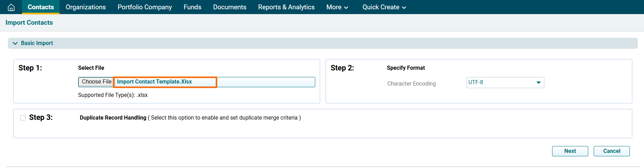Image resolution: width=644 pixels, height=168 pixels.
Task: Click the Basic Import section title
Action: coord(37,43)
